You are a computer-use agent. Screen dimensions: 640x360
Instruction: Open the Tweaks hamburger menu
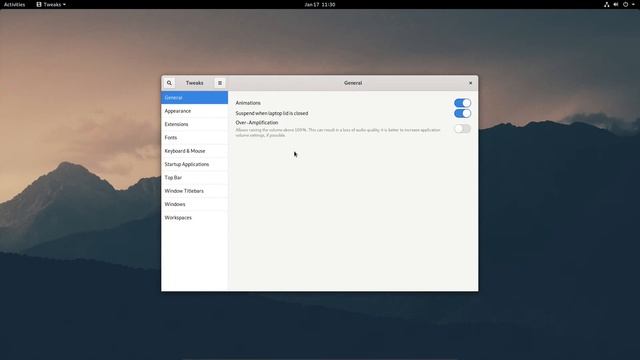[220, 83]
